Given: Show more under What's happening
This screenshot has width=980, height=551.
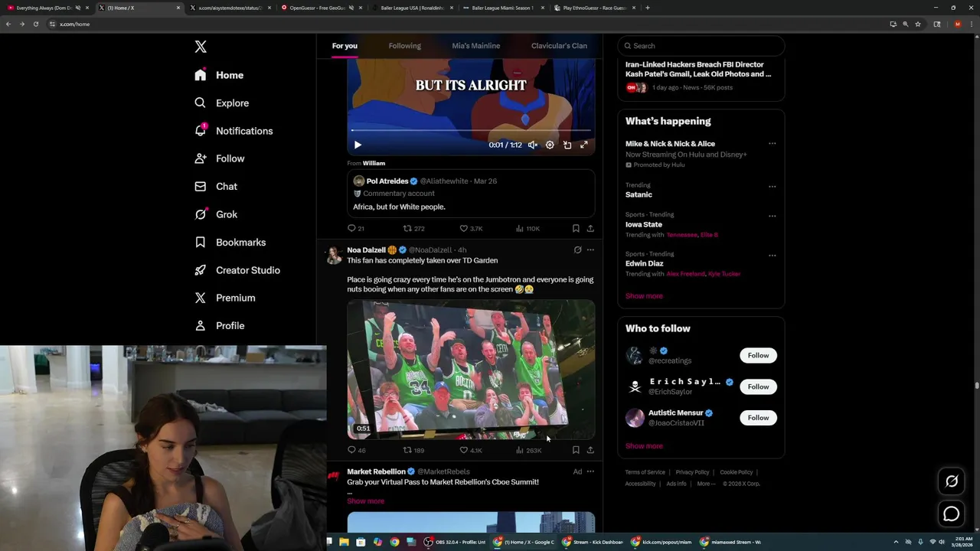Looking at the screenshot, I should (644, 296).
